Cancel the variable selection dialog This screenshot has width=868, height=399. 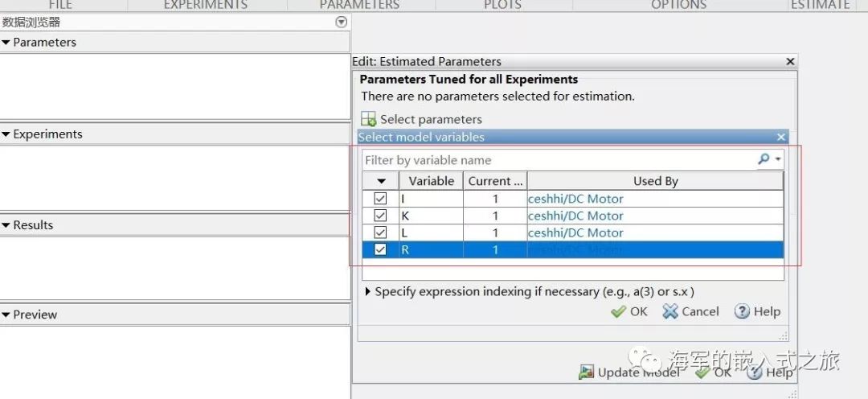[691, 311]
